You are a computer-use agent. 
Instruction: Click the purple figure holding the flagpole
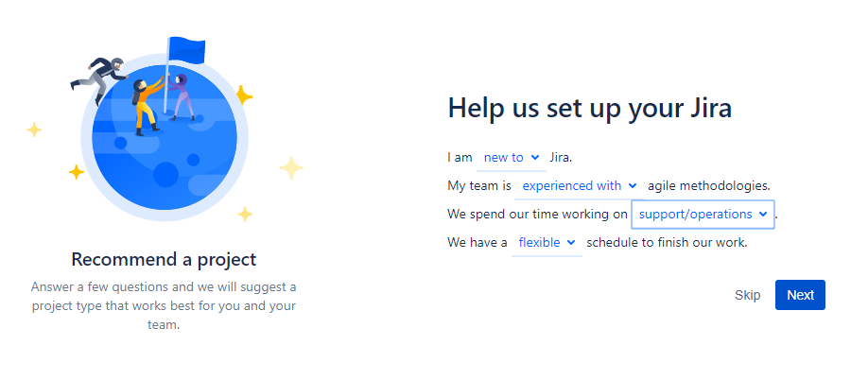[x=183, y=97]
